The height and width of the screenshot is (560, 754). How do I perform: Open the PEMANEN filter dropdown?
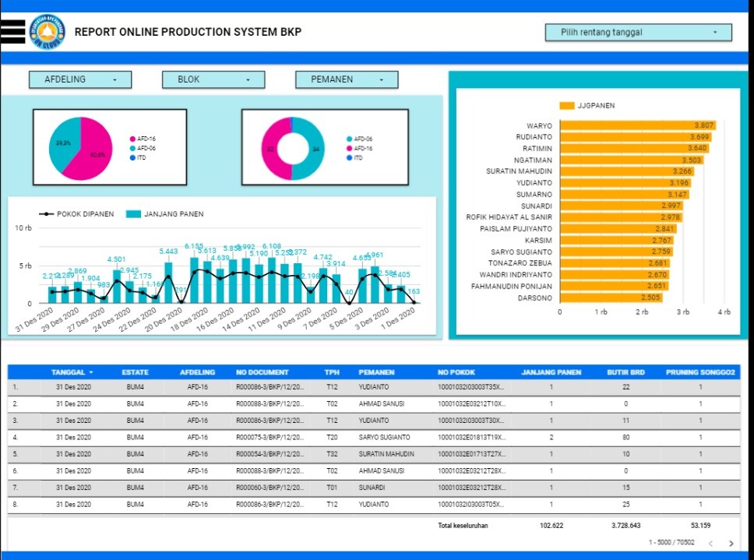click(x=347, y=79)
